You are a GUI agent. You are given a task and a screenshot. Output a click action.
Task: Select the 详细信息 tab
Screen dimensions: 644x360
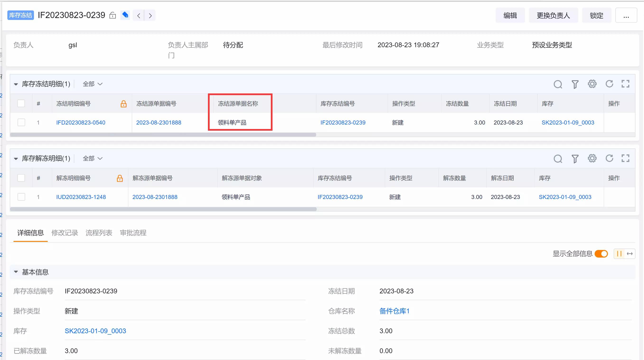click(30, 233)
